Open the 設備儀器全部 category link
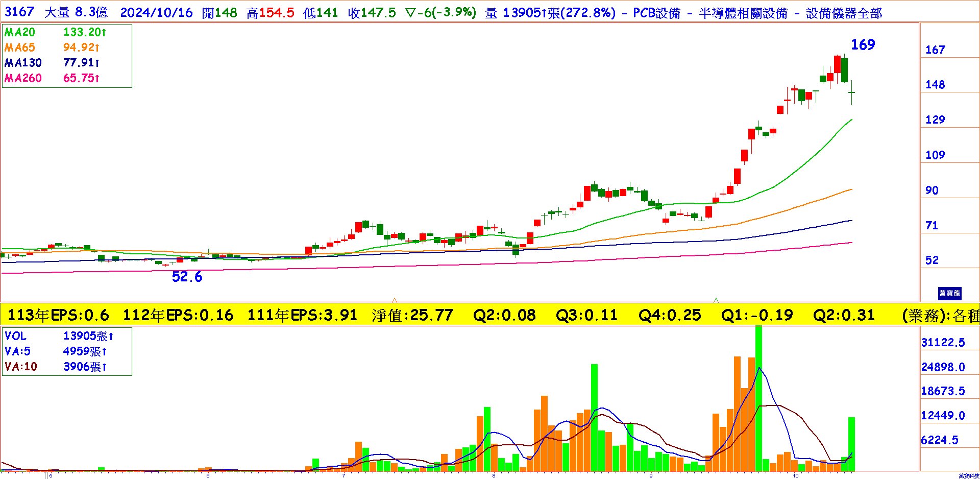The image size is (980, 479). 844,13
